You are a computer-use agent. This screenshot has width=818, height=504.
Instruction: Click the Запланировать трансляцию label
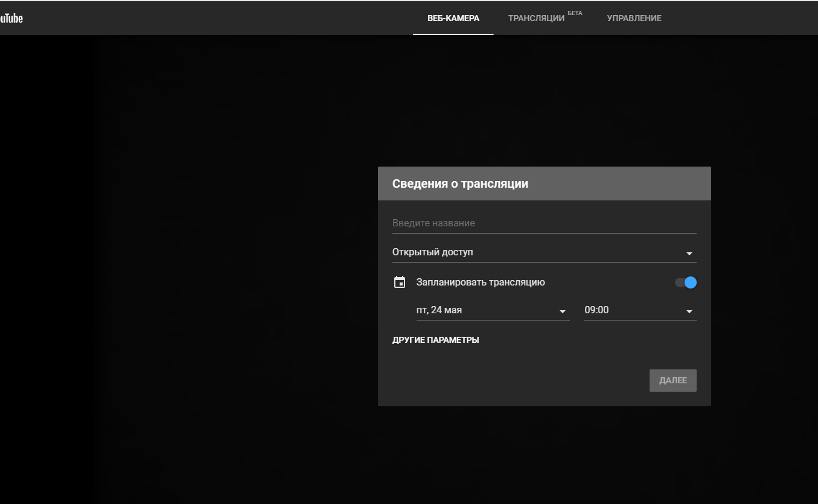click(x=481, y=282)
